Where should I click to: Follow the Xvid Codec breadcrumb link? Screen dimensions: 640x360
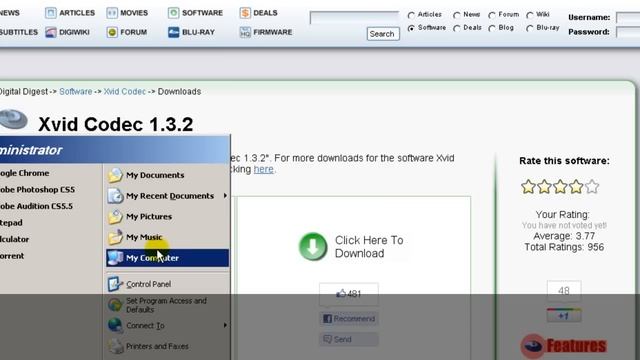[124, 91]
